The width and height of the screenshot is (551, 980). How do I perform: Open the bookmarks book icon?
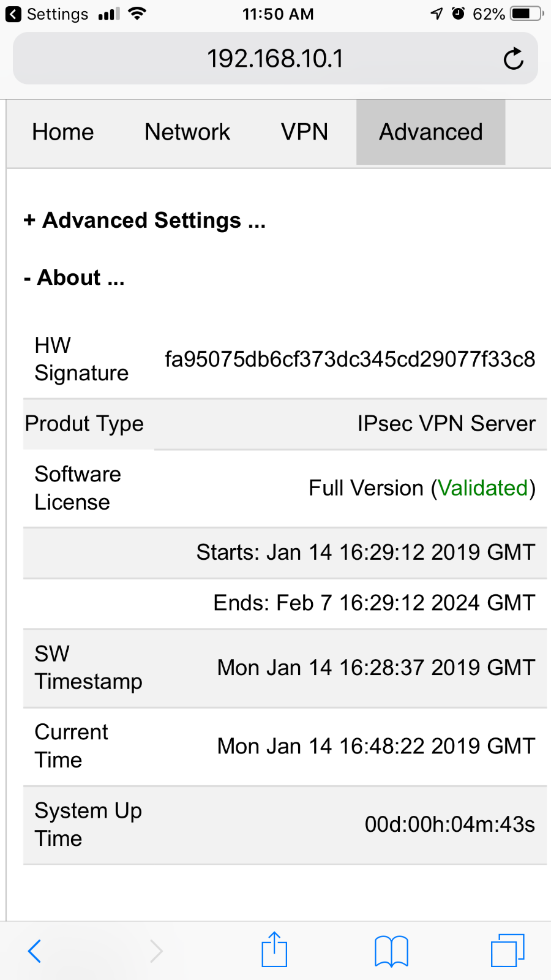pos(391,951)
